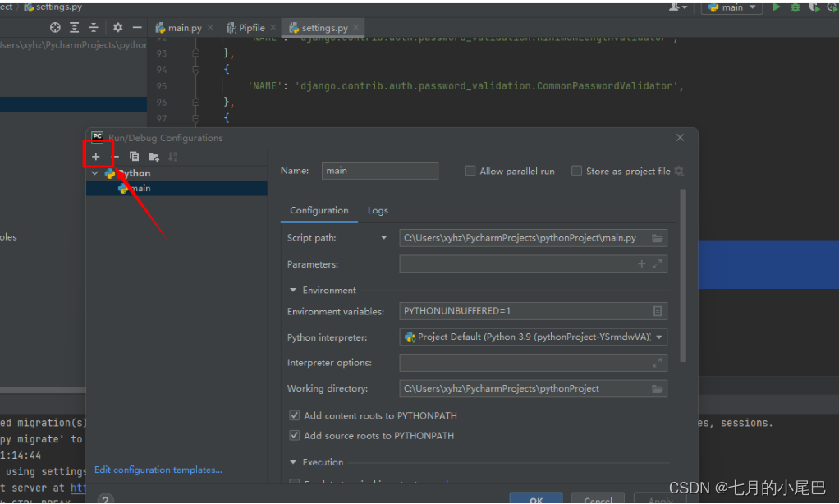Uncheck Add content roots to PYTHONPATH

(x=294, y=415)
